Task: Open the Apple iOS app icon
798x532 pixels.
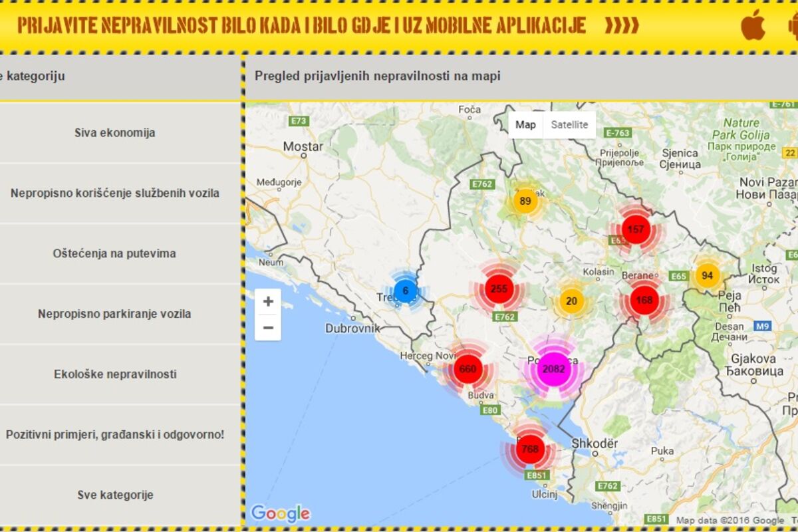Action: pos(753,25)
